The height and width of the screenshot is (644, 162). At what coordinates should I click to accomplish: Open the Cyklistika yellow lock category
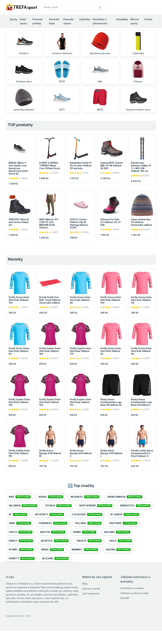tap(138, 44)
